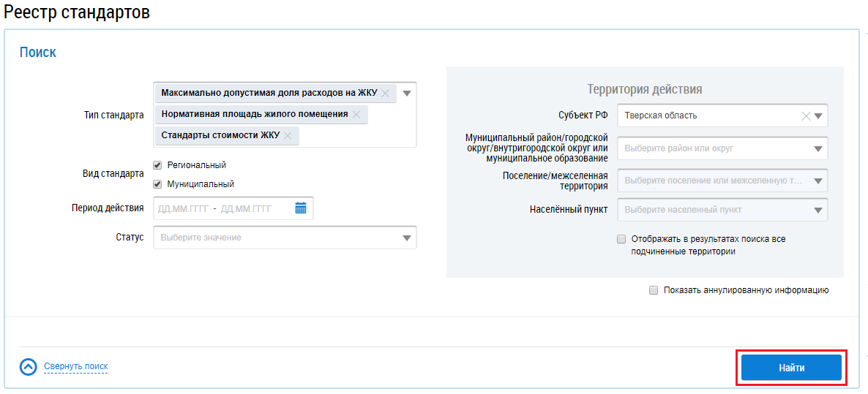The height and width of the screenshot is (394, 868).
Task: Enable showing all subordinate territories
Action: [621, 239]
